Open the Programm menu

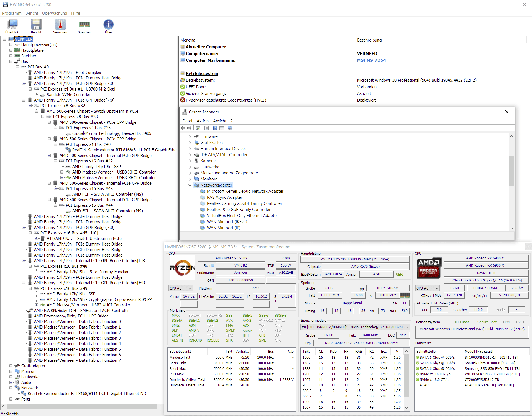[12, 13]
